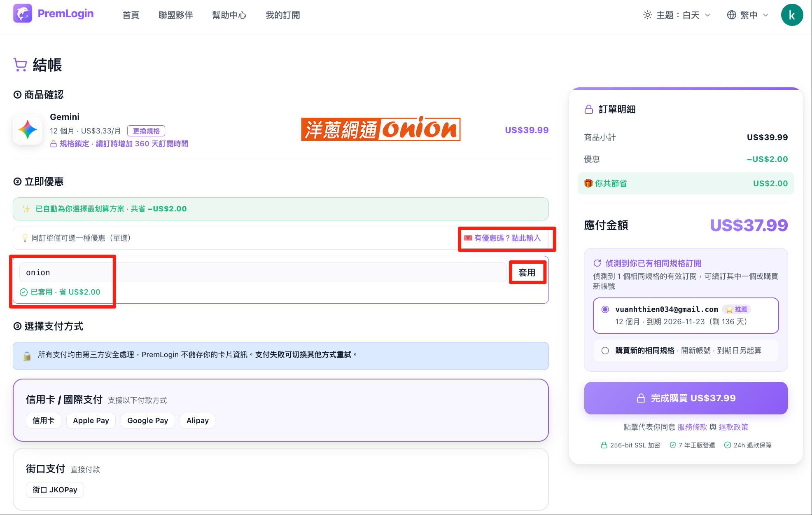Click the coupon code input containing onion

pos(263,272)
